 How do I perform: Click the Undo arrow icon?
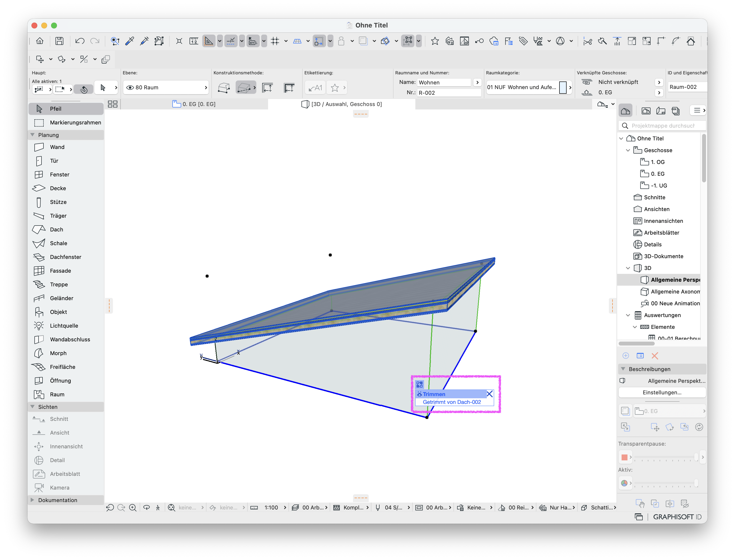point(80,41)
